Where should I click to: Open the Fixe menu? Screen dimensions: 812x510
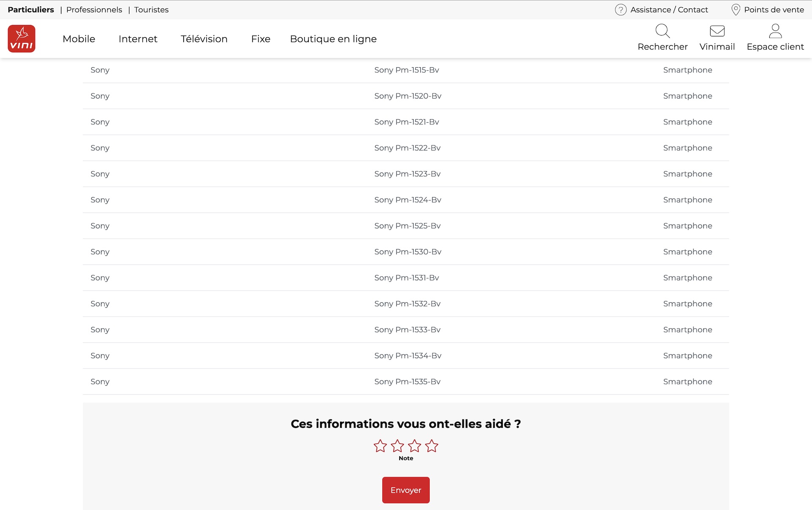pyautogui.click(x=261, y=39)
